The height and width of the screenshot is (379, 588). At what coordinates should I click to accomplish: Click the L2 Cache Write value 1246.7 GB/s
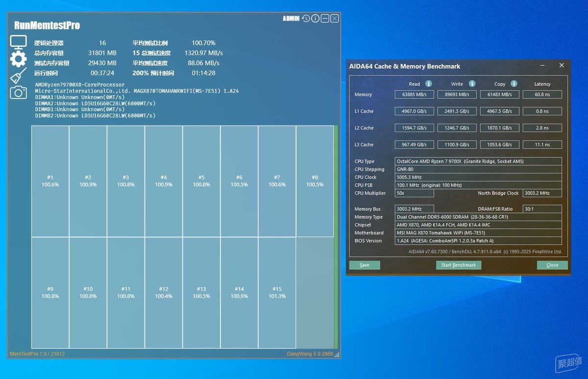[457, 128]
